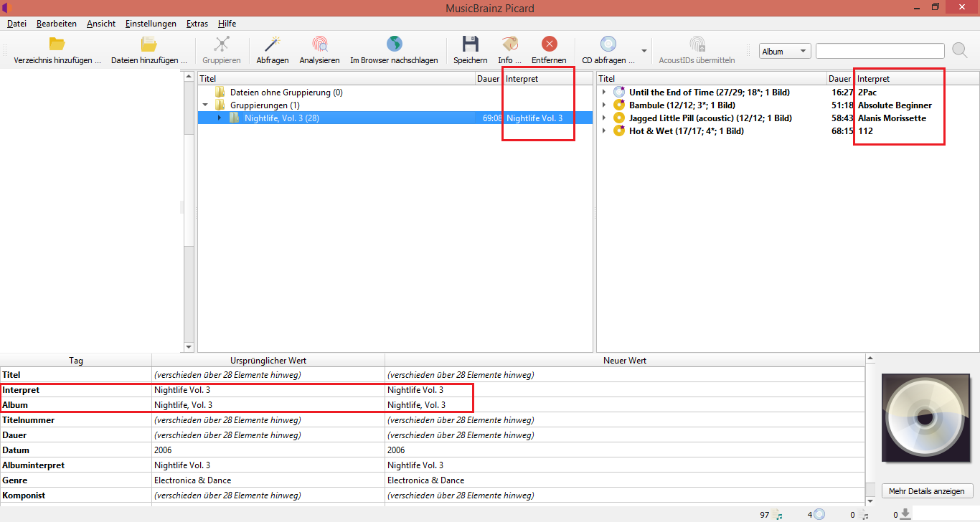Open the Ansicht menu
This screenshot has width=980, height=522.
(101, 24)
